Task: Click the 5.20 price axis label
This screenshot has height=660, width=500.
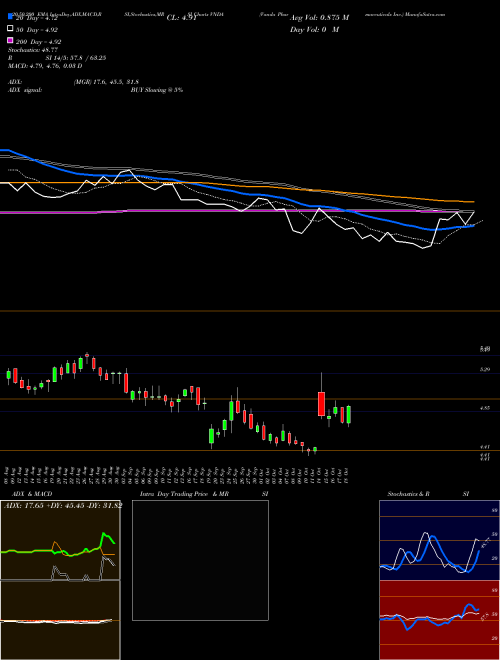Action: click(x=485, y=369)
